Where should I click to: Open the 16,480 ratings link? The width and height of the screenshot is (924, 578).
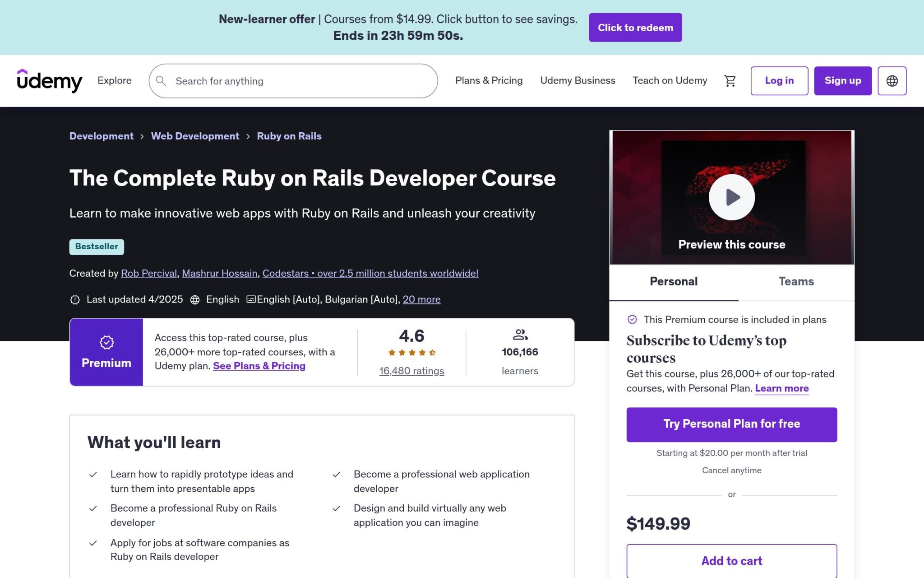pyautogui.click(x=411, y=371)
